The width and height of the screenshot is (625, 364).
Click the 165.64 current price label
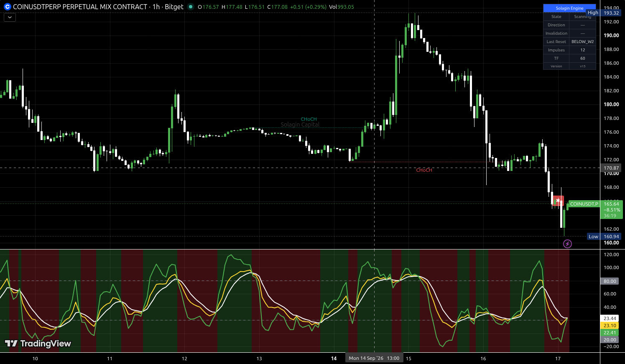(x=611, y=204)
